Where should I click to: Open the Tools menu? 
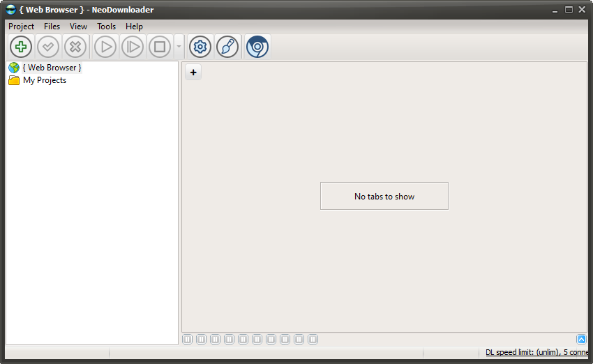click(106, 26)
